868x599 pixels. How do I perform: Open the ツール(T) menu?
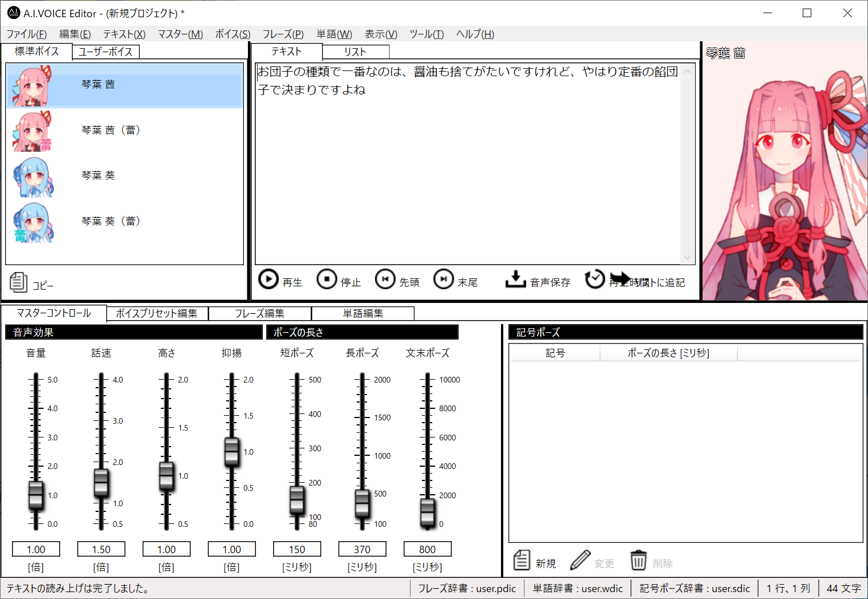pos(427,34)
